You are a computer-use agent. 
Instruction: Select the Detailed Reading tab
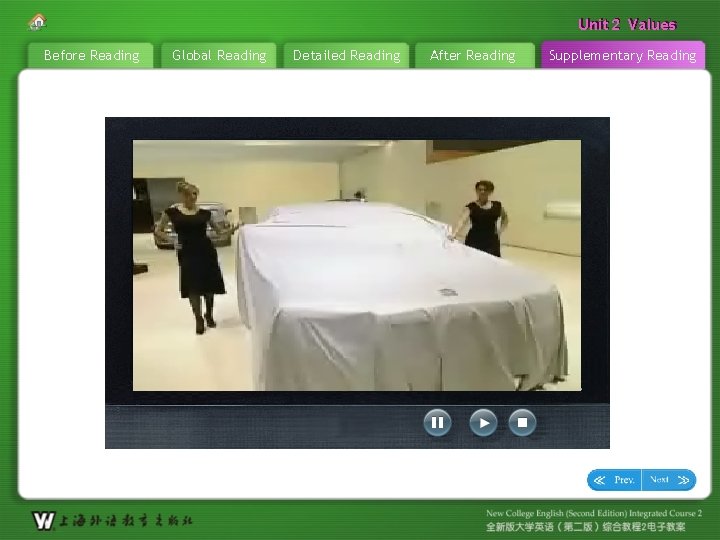[346, 56]
